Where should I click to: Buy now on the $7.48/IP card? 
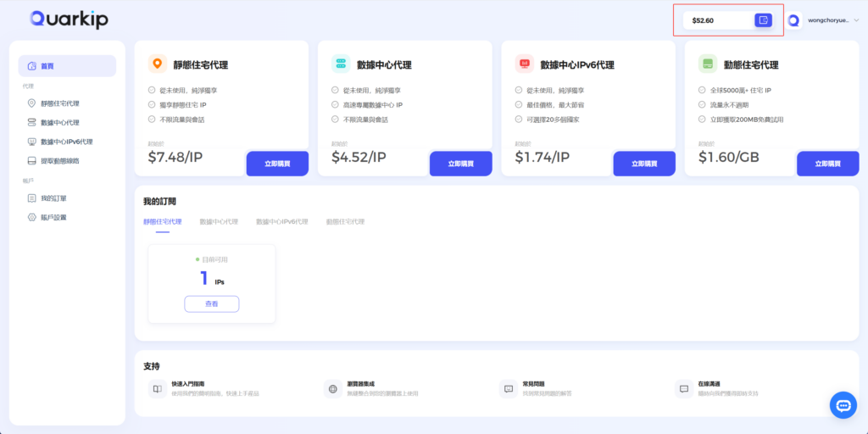tap(277, 164)
